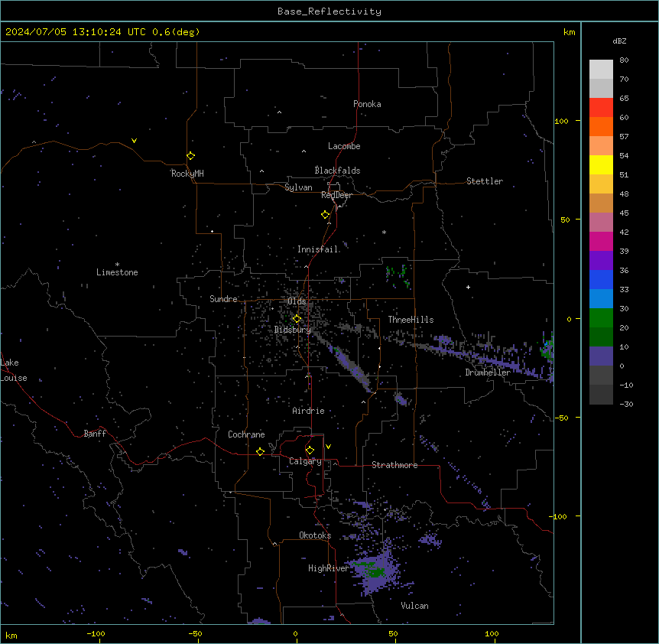Screen dimensions: 659x644
Task: Click the km unit label at top right
Action: pos(569,32)
